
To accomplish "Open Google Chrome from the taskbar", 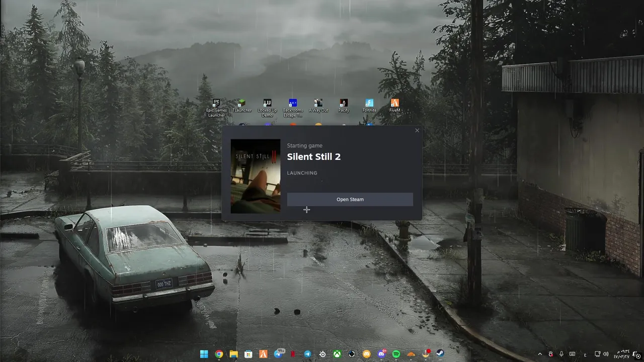I will pos(219,354).
